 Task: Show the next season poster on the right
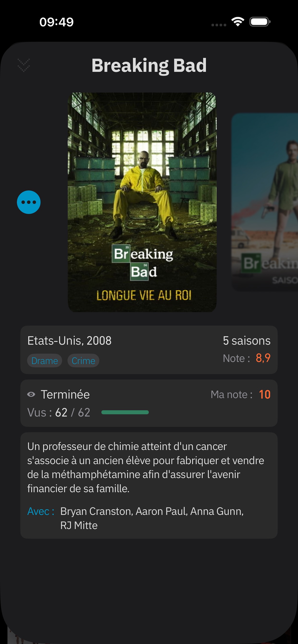pyautogui.click(x=265, y=202)
